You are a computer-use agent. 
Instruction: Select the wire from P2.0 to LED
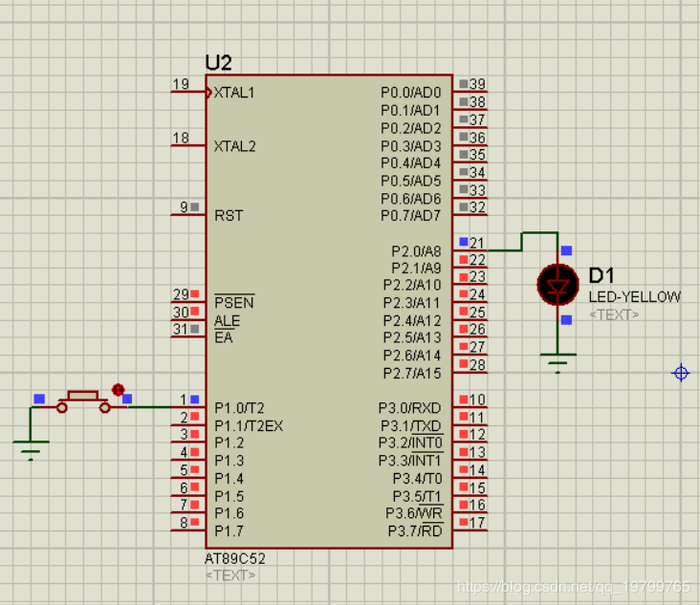coord(523,242)
